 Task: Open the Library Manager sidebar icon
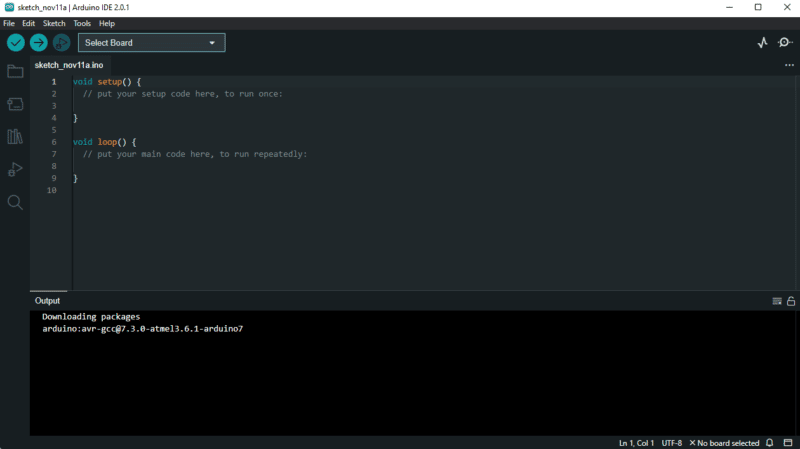tap(15, 136)
